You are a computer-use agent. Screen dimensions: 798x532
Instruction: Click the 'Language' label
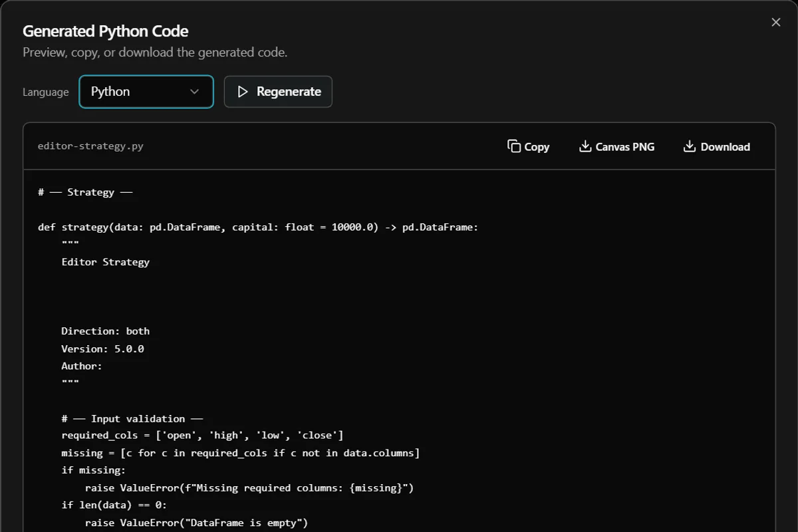(45, 92)
